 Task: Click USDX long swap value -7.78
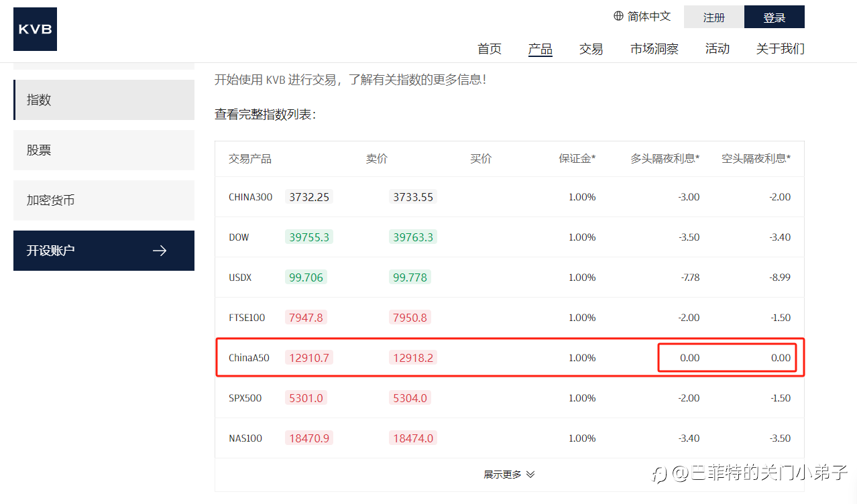689,277
